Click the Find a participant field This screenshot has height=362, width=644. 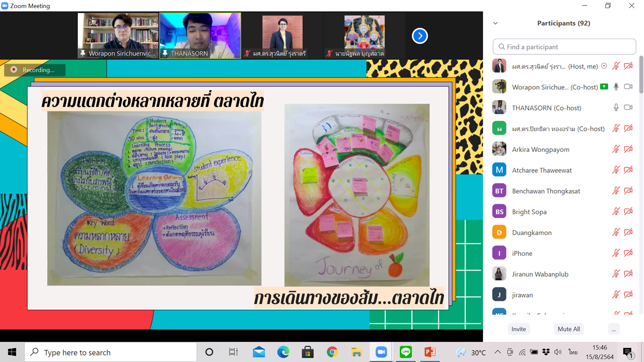point(565,47)
